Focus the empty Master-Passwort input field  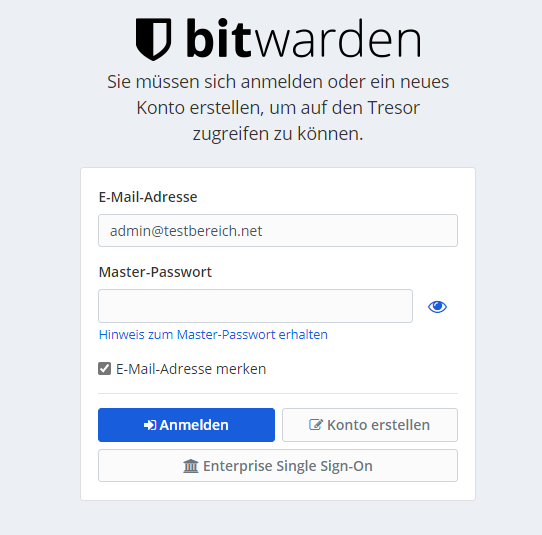(255, 306)
